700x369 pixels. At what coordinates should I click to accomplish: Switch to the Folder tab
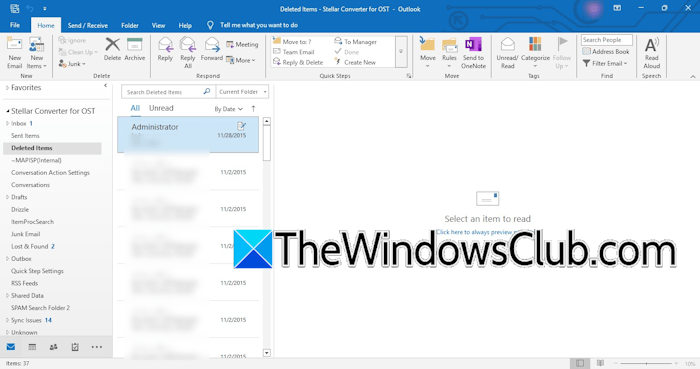tap(130, 25)
